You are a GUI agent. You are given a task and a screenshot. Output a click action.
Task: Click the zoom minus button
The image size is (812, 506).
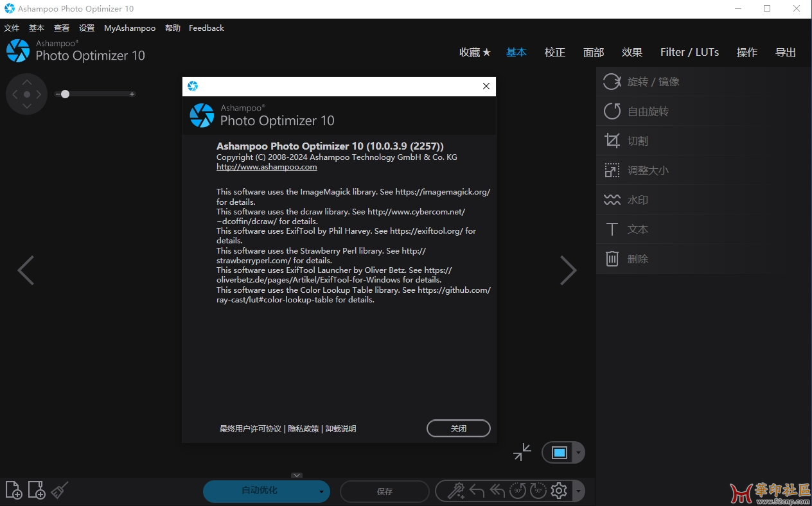click(58, 94)
